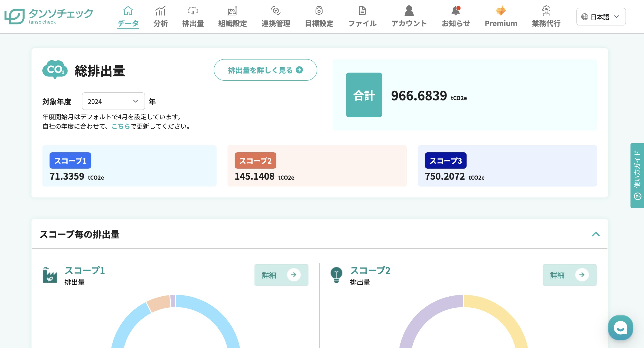Image resolution: width=644 pixels, height=348 pixels.
Task: Open Scope 2 詳細 button
Action: pos(569,275)
